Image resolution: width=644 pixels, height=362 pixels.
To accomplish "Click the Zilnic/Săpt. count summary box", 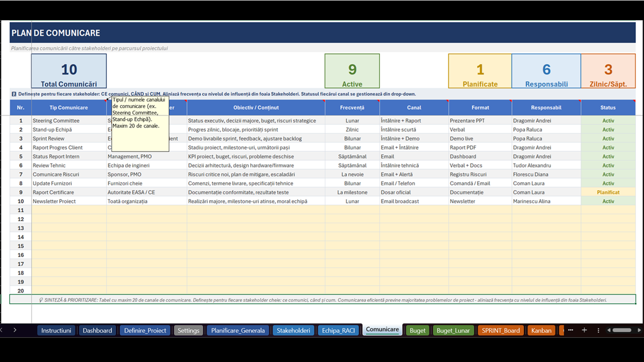I will 608,71.
